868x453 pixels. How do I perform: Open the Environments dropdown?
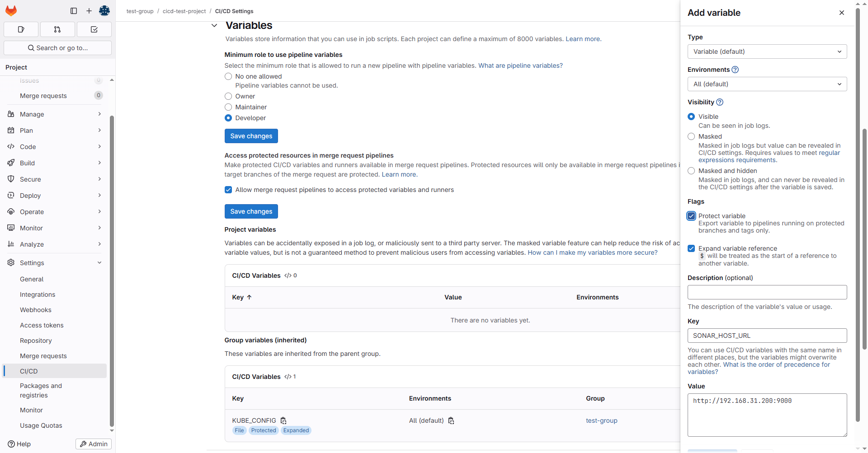click(x=767, y=84)
